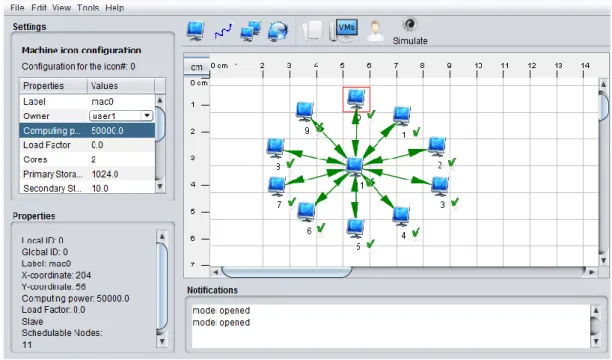Open the View menu
This screenshot has height=360, width=612.
pyautogui.click(x=62, y=8)
